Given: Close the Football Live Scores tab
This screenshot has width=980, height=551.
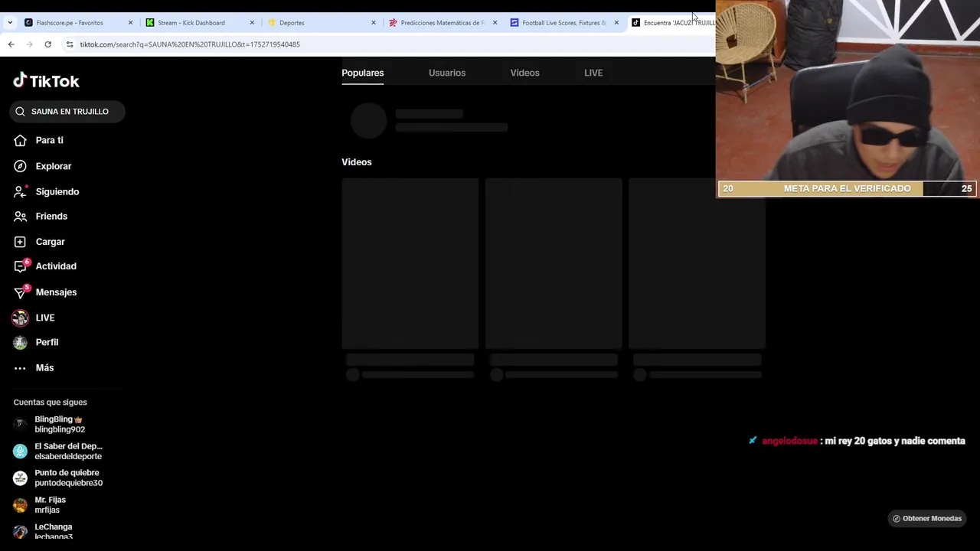Looking at the screenshot, I should (x=616, y=23).
